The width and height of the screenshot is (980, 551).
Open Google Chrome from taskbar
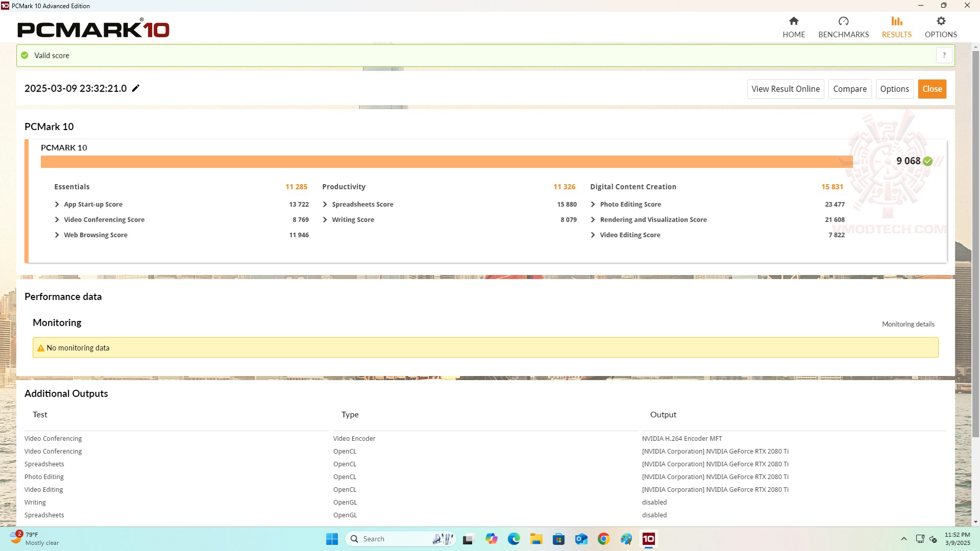click(x=603, y=539)
